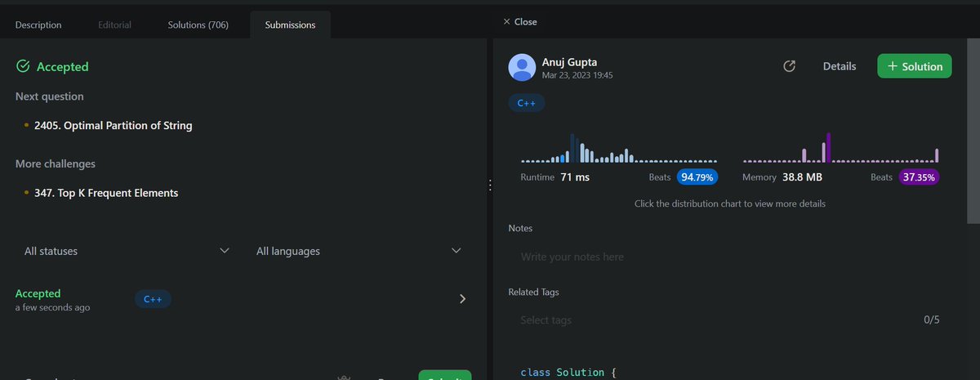Open 347. Top K Frequent Elements
980x380 pixels.
(106, 193)
